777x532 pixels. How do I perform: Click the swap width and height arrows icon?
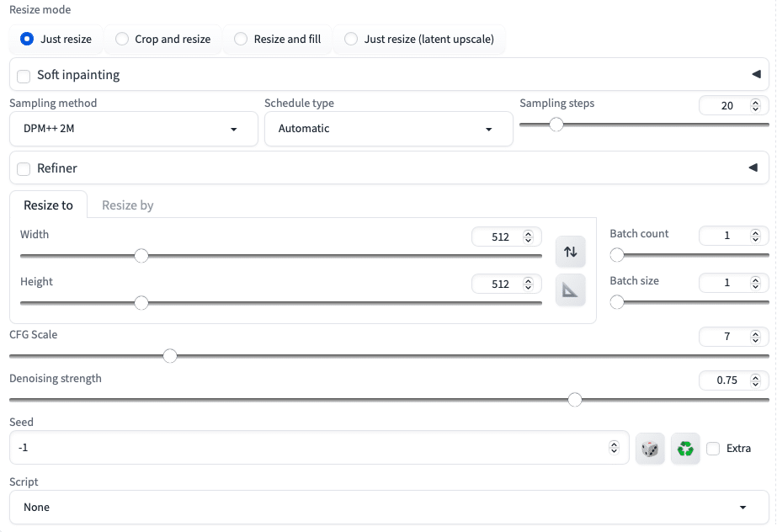(571, 252)
